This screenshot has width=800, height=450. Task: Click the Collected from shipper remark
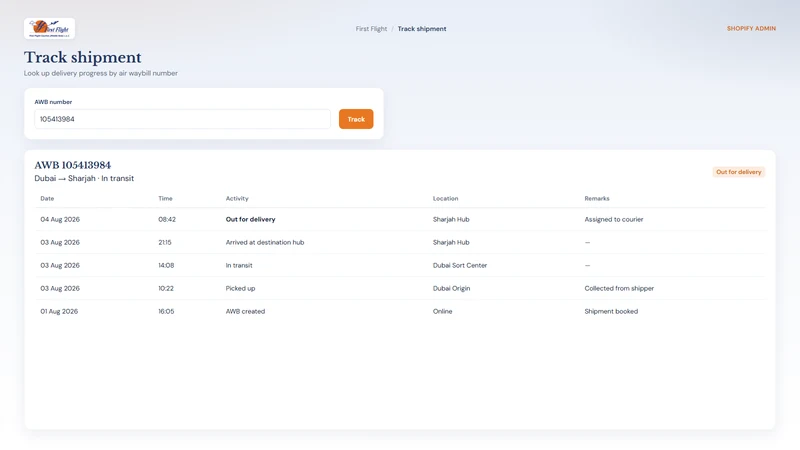pyautogui.click(x=619, y=288)
